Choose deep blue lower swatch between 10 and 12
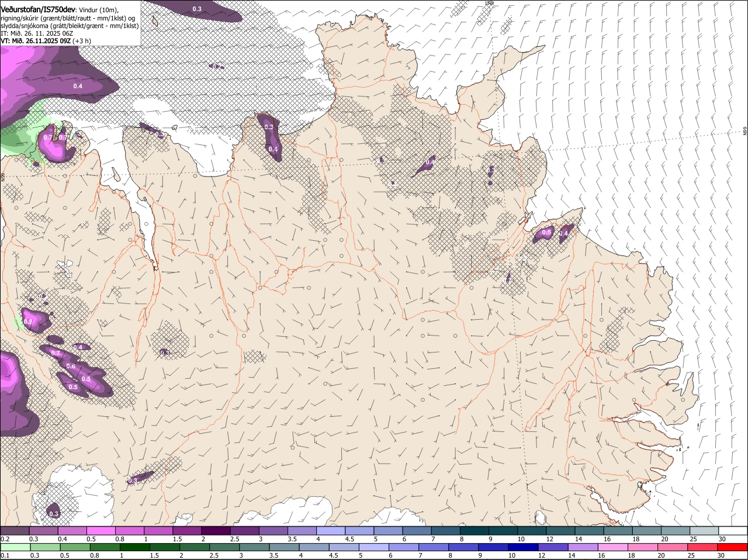This screenshot has height=560, width=748. [x=524, y=547]
